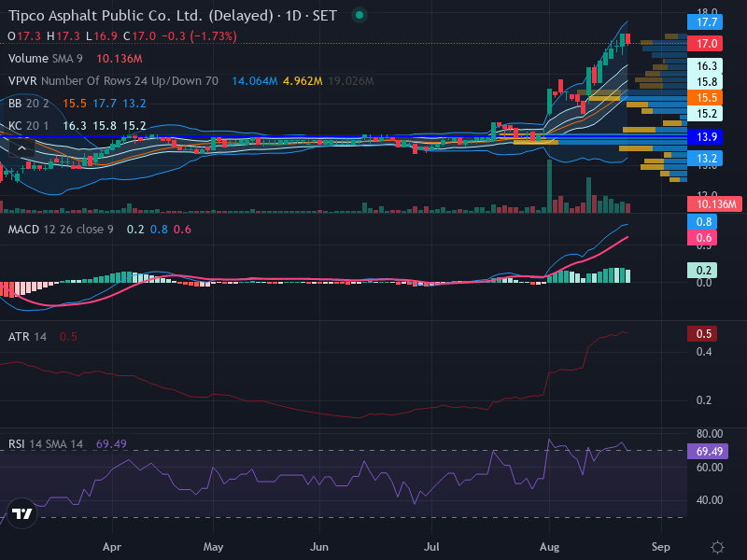747x560 pixels.
Task: Open the ATR 14 indicator legend
Action: pyautogui.click(x=27, y=337)
